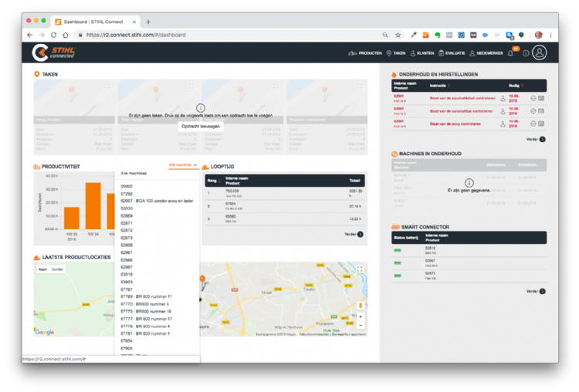579x392 pixels.
Task: Collapse the Alle machines dropdown
Action: [183, 165]
